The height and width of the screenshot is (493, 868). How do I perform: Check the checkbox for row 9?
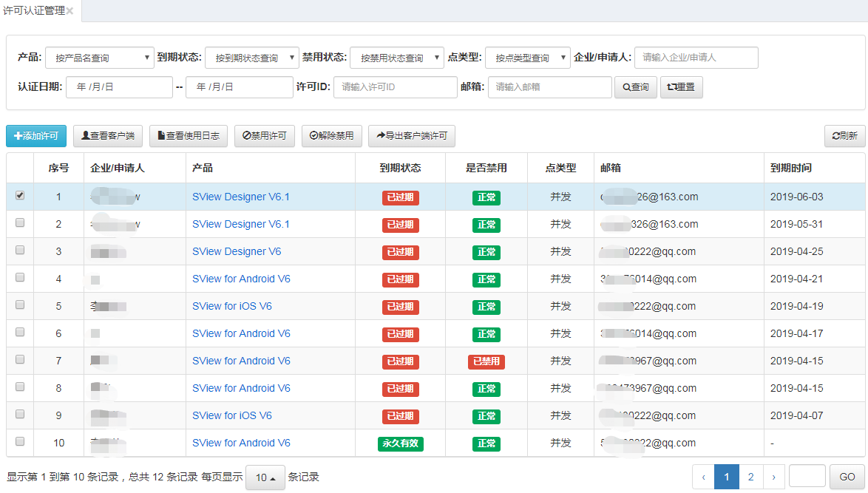pyautogui.click(x=20, y=414)
